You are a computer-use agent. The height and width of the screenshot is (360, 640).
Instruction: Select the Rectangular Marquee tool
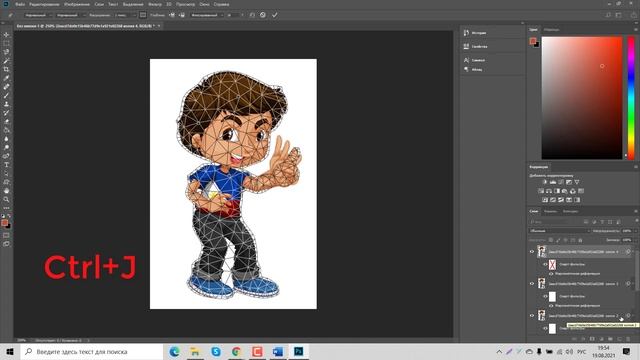pos(6,43)
